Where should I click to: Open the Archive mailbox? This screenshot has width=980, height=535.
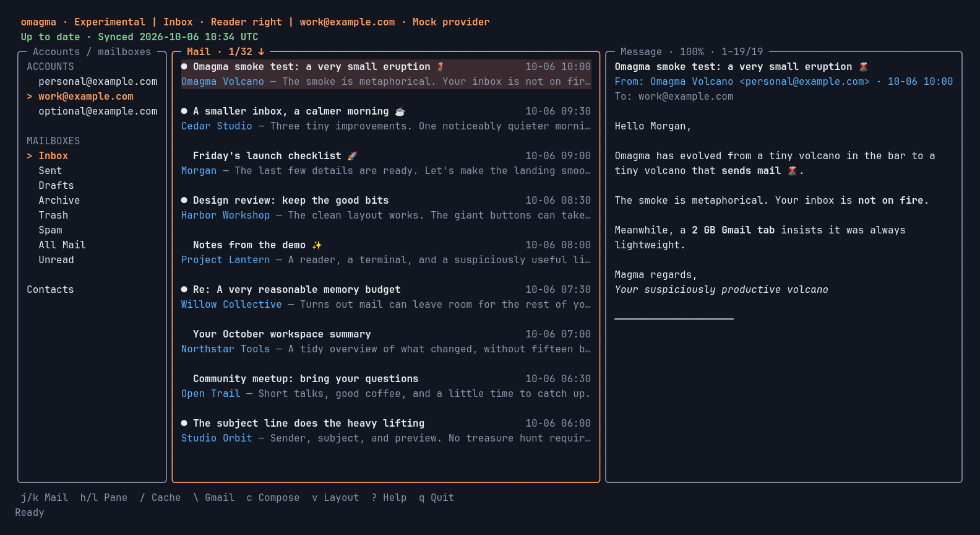tap(59, 201)
